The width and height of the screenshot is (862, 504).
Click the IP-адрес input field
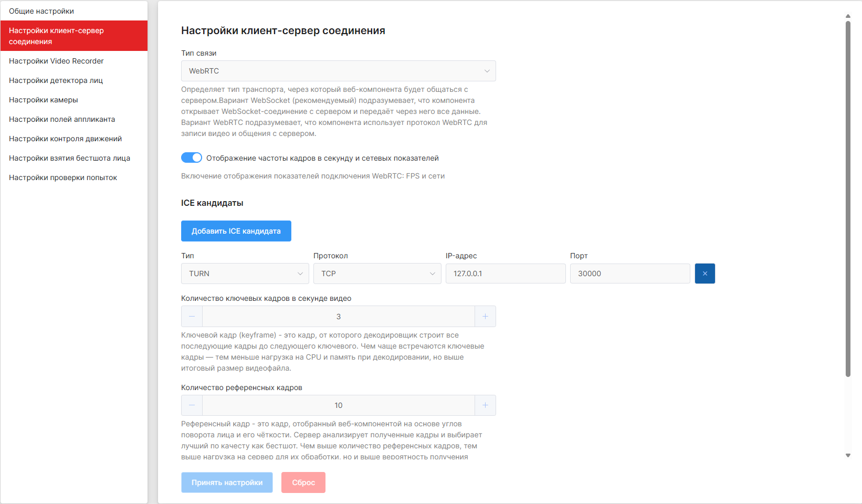pyautogui.click(x=505, y=274)
